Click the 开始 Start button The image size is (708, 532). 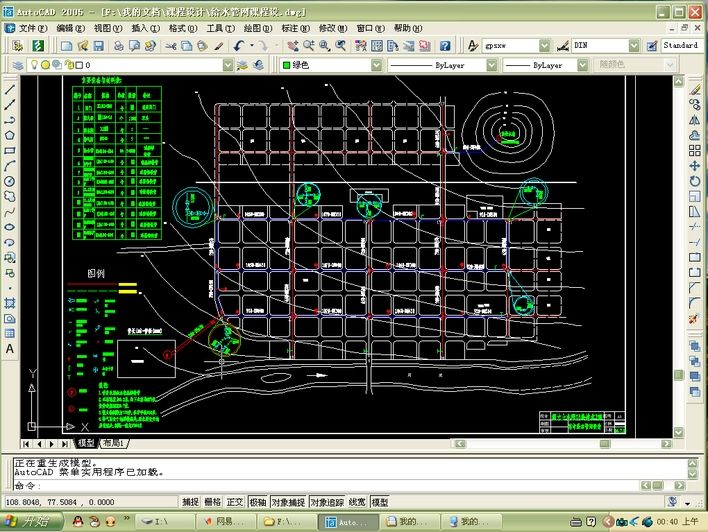point(31,522)
